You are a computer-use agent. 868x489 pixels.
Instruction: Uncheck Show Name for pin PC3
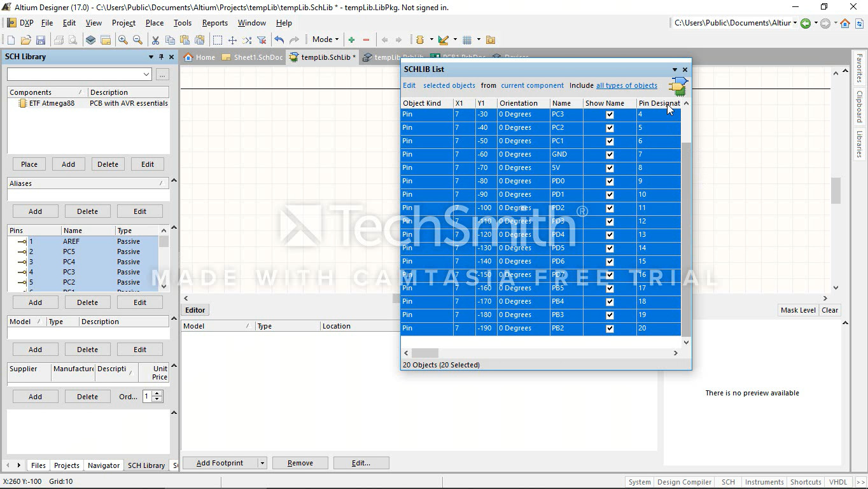[x=610, y=115]
